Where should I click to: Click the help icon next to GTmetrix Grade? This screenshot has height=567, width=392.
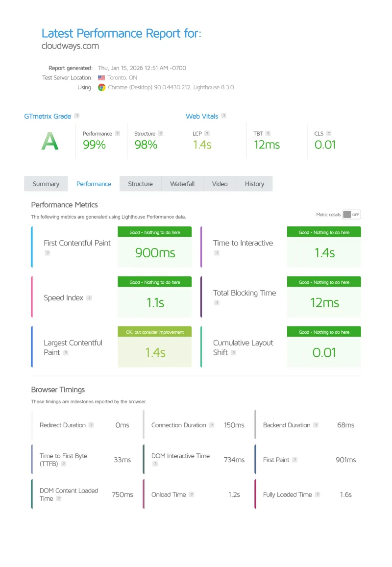pyautogui.click(x=76, y=116)
